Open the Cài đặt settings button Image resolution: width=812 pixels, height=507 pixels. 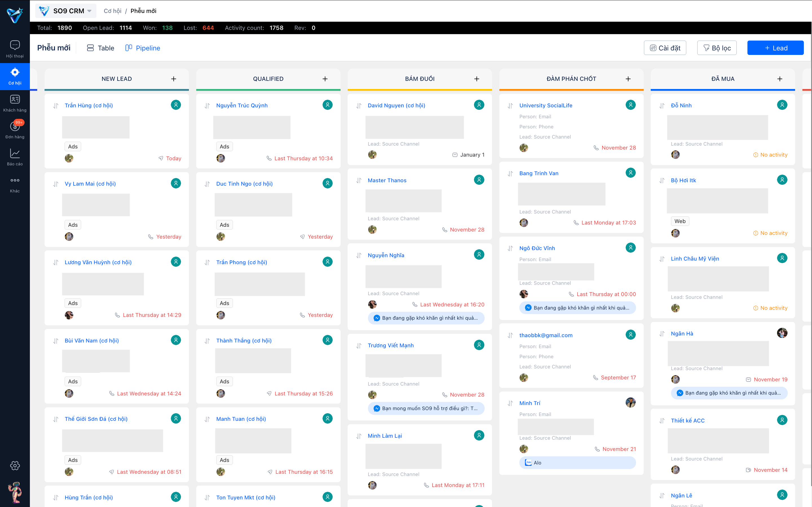tap(665, 48)
